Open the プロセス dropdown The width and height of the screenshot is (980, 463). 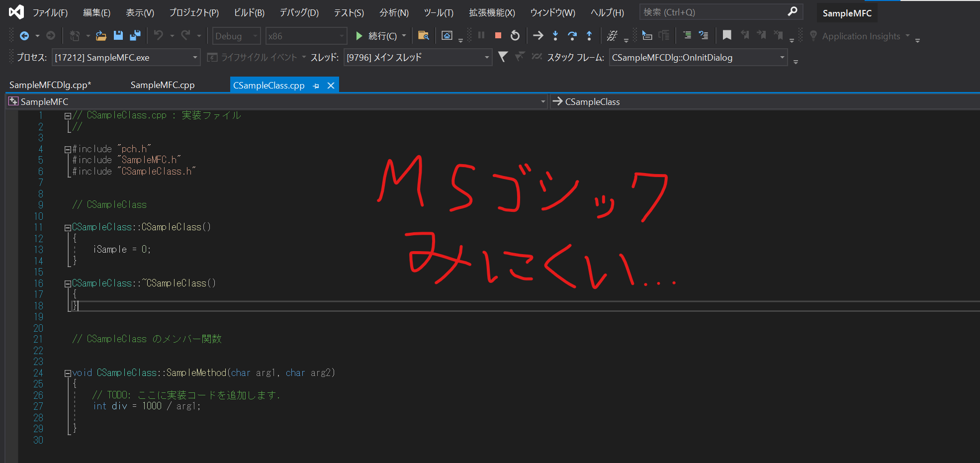point(194,57)
